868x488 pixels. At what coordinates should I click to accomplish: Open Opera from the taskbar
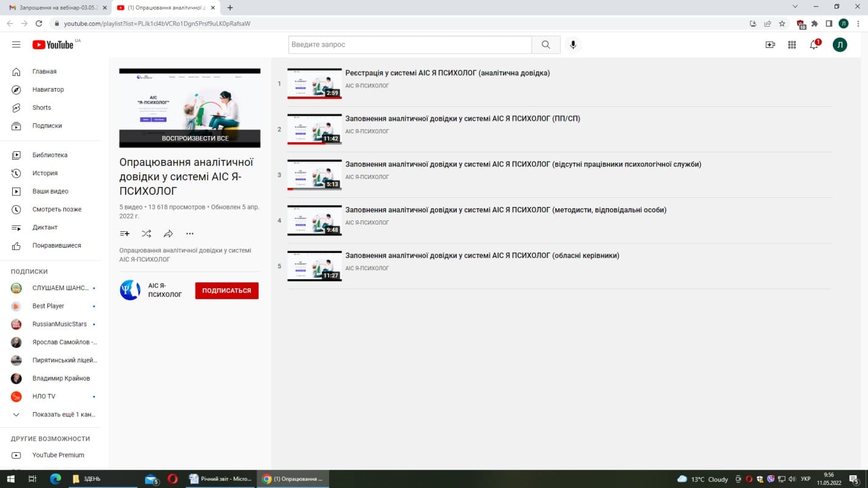point(173,479)
